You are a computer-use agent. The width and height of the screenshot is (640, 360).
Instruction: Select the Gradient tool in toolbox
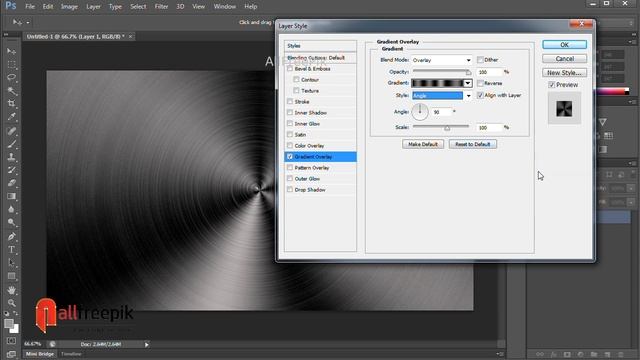pos(11,196)
